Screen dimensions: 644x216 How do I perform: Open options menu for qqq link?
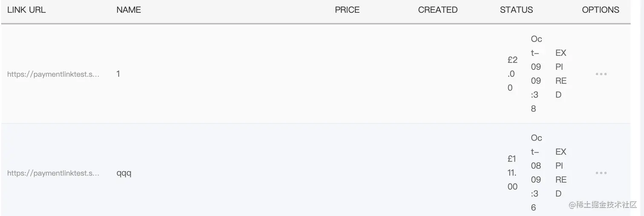pos(601,173)
